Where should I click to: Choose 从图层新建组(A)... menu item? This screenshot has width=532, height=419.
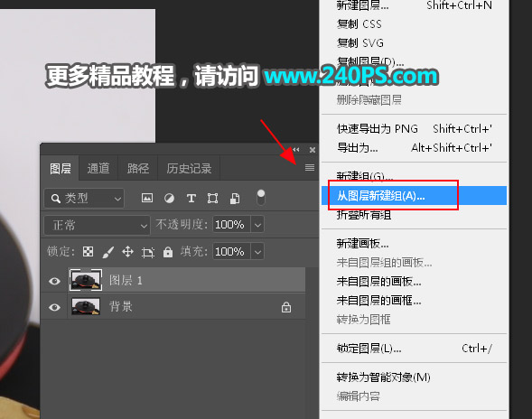(414, 195)
